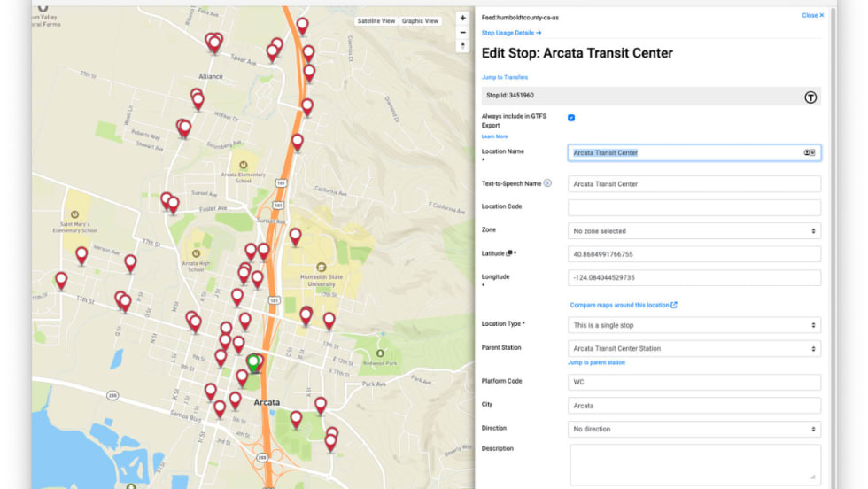Click the Jump to Transfers link
Image resolution: width=868 pixels, height=489 pixels.
point(504,77)
